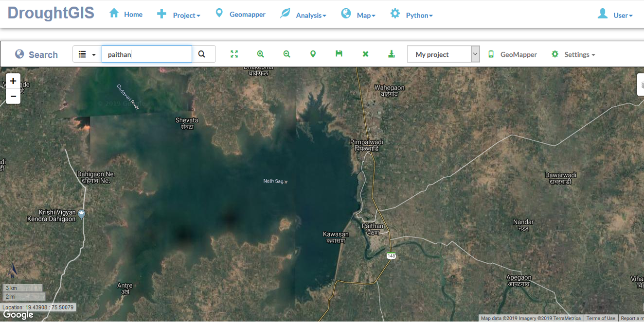Viewport: 644px width, 323px height.
Task: Click the Godavari River label
Action: pyautogui.click(x=128, y=97)
